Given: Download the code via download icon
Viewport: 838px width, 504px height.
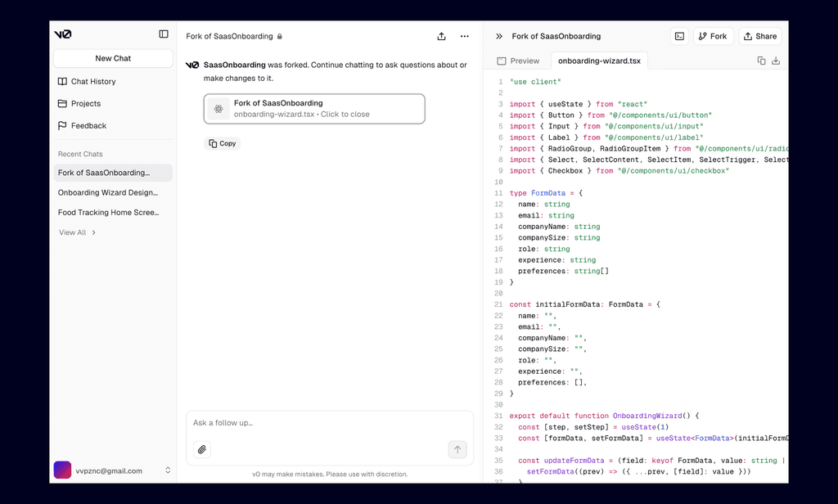Looking at the screenshot, I should [x=776, y=61].
